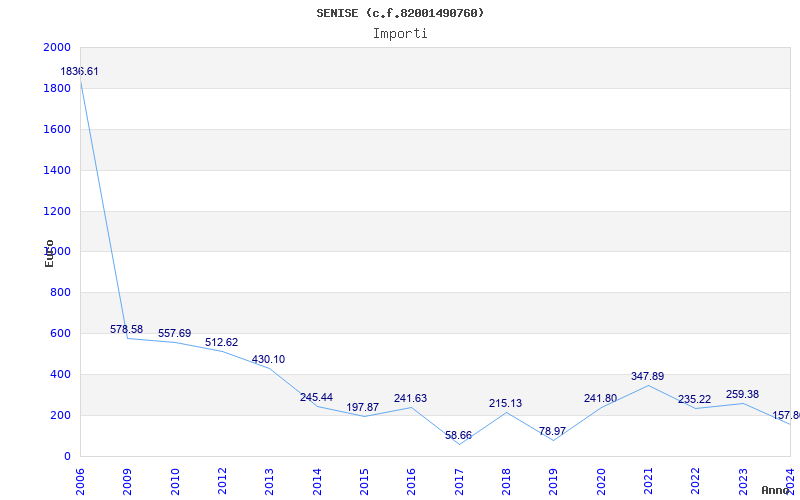Screen dimensions: 800x500
Task: Select the 557.69 data label
Action: 174,333
